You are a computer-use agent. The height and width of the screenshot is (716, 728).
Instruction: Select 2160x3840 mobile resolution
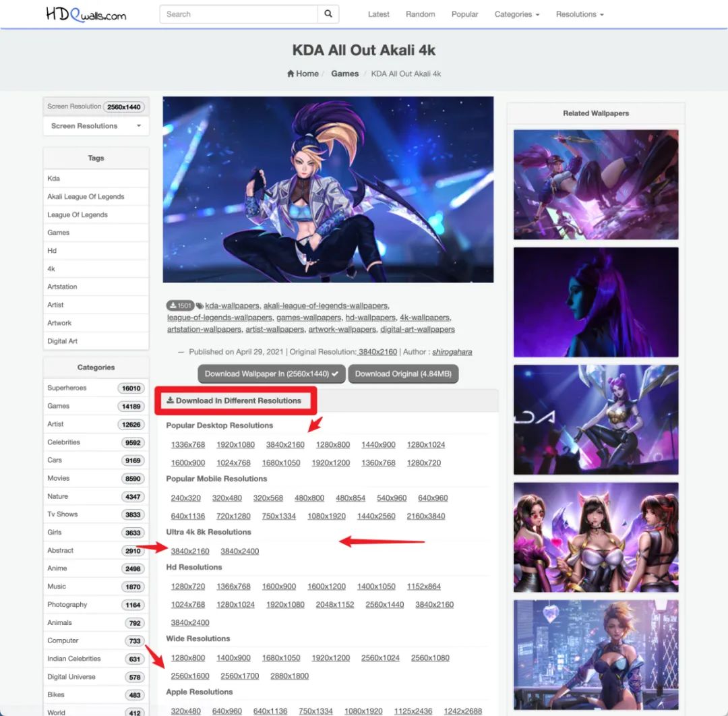(x=426, y=516)
